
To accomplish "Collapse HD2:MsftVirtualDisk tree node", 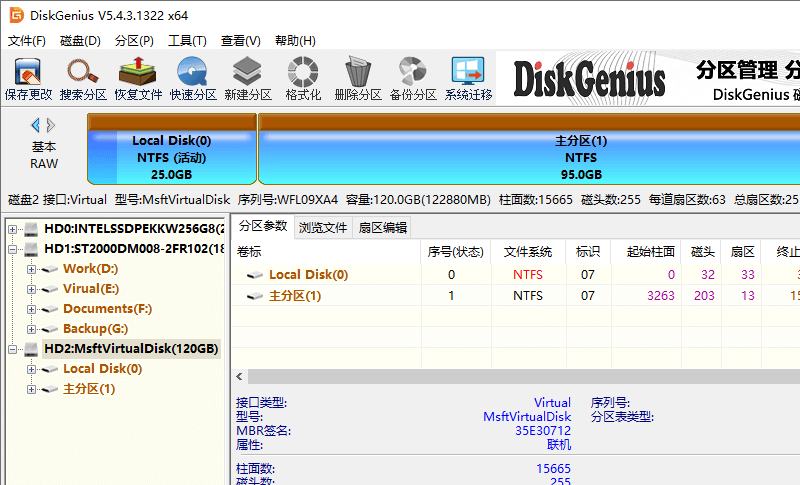I will coord(12,349).
